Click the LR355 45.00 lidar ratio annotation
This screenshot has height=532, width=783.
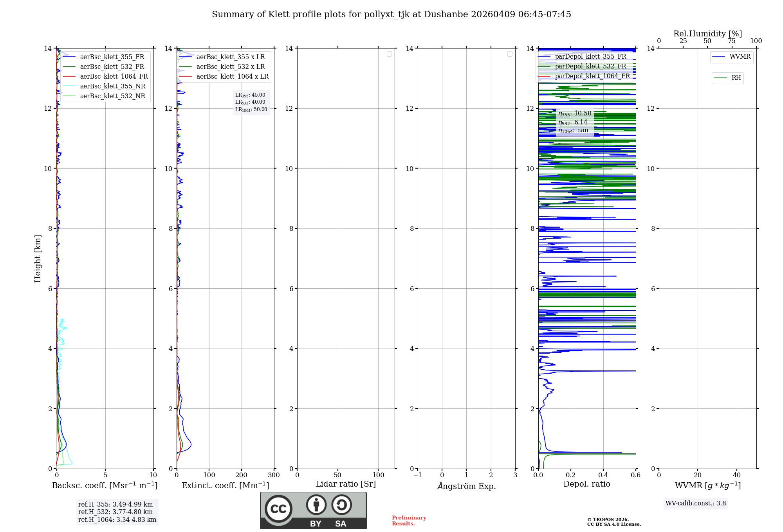point(250,95)
